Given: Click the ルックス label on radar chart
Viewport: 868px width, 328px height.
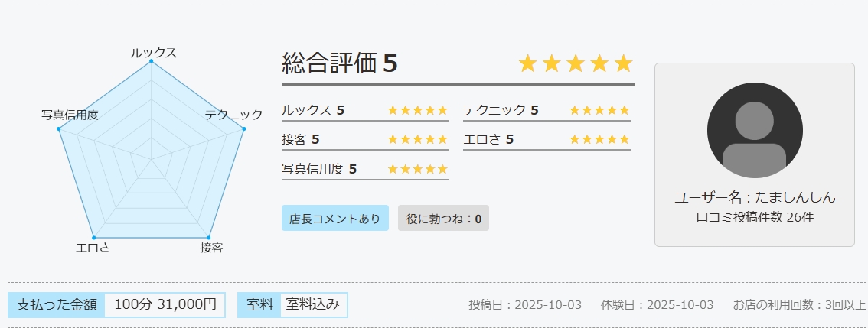Looking at the screenshot, I should click(x=153, y=53).
